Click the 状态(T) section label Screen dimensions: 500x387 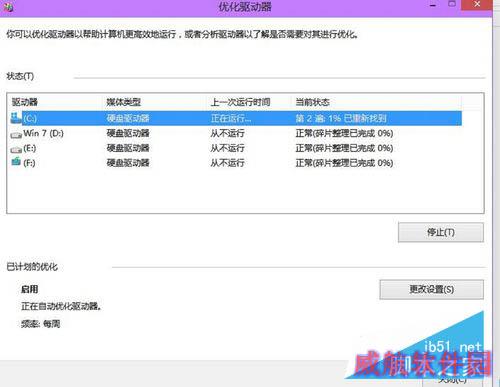coord(20,76)
